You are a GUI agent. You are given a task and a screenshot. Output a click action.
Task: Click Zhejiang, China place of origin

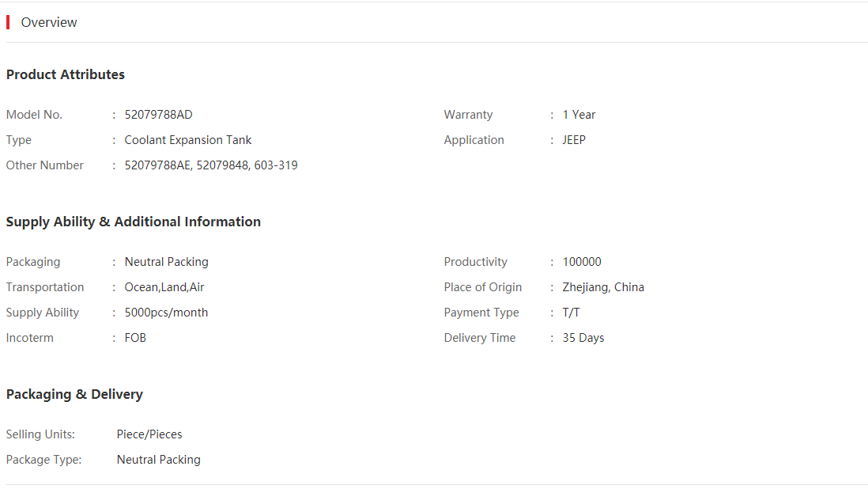coord(603,287)
